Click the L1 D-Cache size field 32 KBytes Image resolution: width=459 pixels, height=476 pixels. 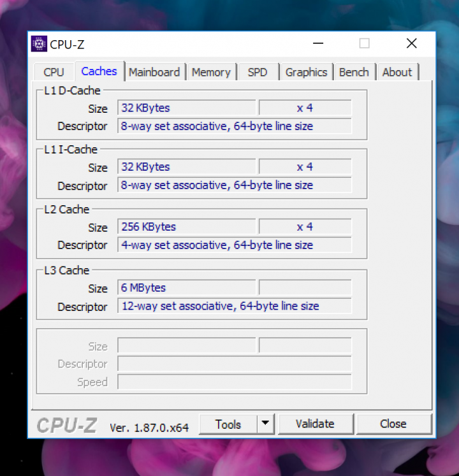pos(187,108)
